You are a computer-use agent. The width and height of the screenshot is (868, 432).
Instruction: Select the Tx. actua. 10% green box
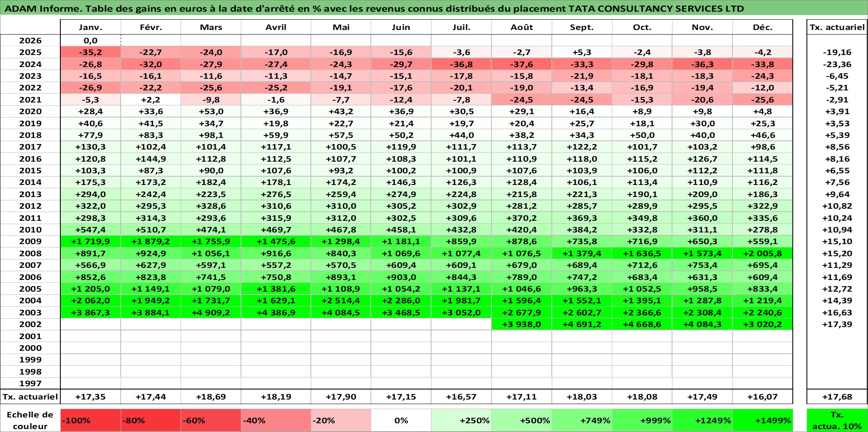pos(837,420)
